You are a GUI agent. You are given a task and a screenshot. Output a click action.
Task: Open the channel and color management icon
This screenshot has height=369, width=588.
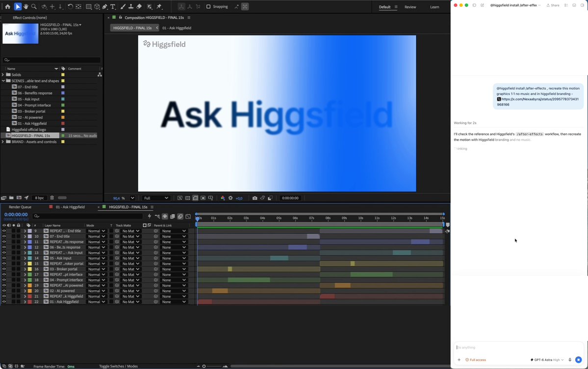(x=223, y=198)
